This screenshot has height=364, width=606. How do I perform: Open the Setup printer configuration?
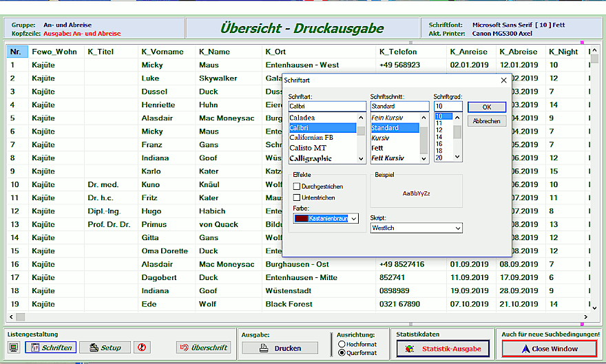pyautogui.click(x=105, y=347)
